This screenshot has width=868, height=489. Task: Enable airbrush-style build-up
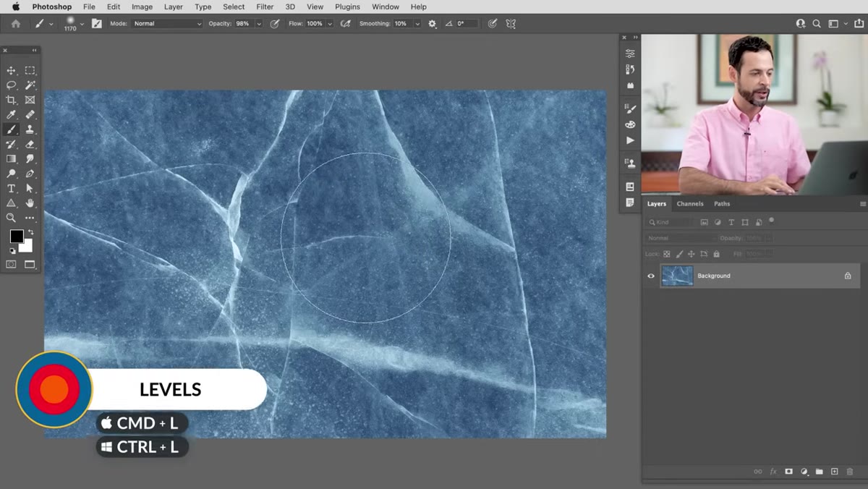346,24
